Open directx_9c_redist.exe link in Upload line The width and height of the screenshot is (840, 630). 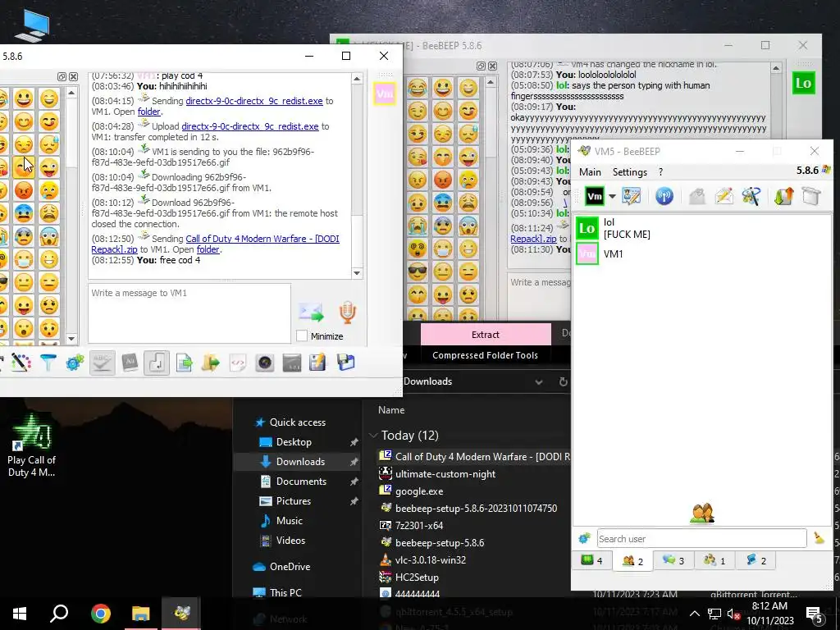coord(250,126)
